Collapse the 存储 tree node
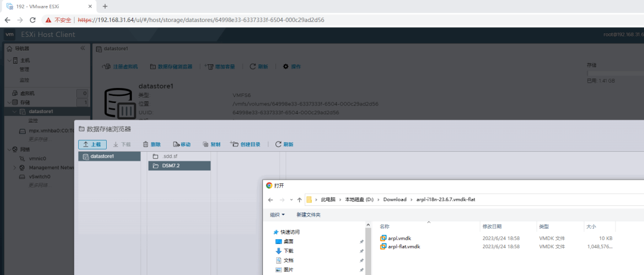644x275 pixels. click(x=9, y=102)
